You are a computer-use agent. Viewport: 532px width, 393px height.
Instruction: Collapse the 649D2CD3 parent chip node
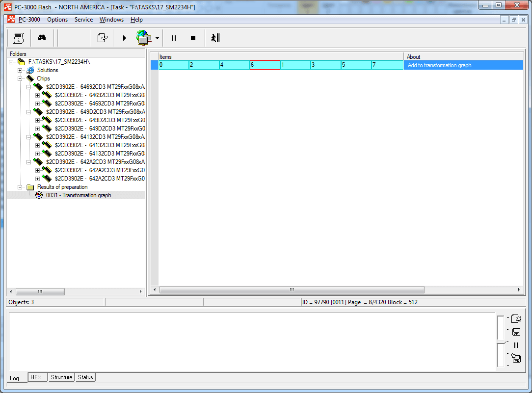coord(29,112)
